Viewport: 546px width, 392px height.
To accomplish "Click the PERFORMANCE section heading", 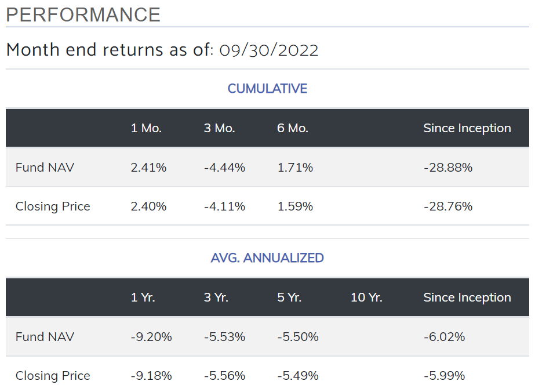I will [83, 15].
